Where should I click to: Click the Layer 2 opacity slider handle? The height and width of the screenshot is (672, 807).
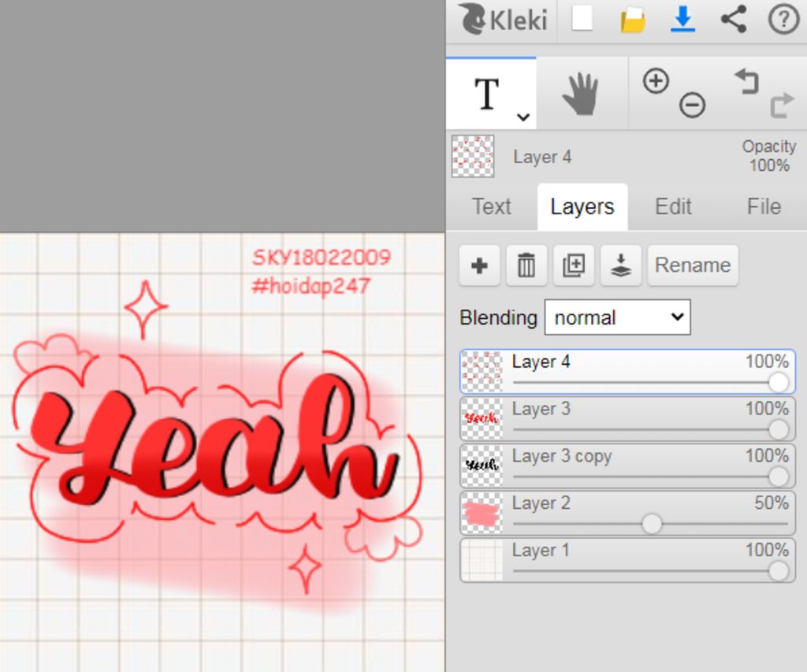pyautogui.click(x=652, y=524)
